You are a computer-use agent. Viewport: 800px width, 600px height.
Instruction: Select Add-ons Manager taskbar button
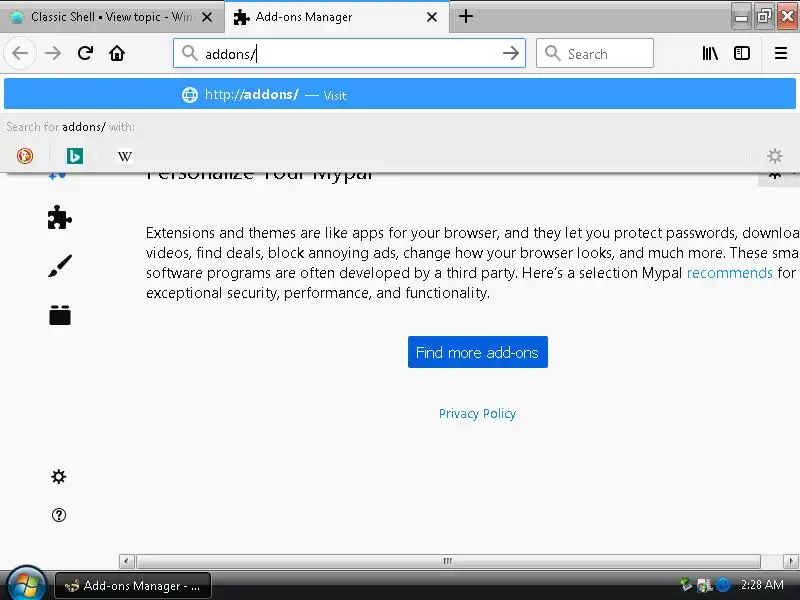click(x=133, y=586)
